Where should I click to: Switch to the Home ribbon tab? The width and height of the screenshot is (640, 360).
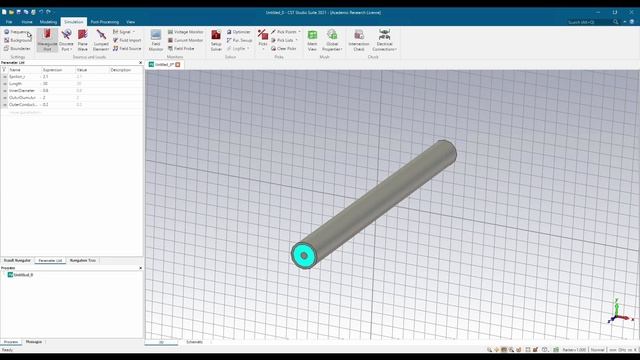(x=27, y=22)
